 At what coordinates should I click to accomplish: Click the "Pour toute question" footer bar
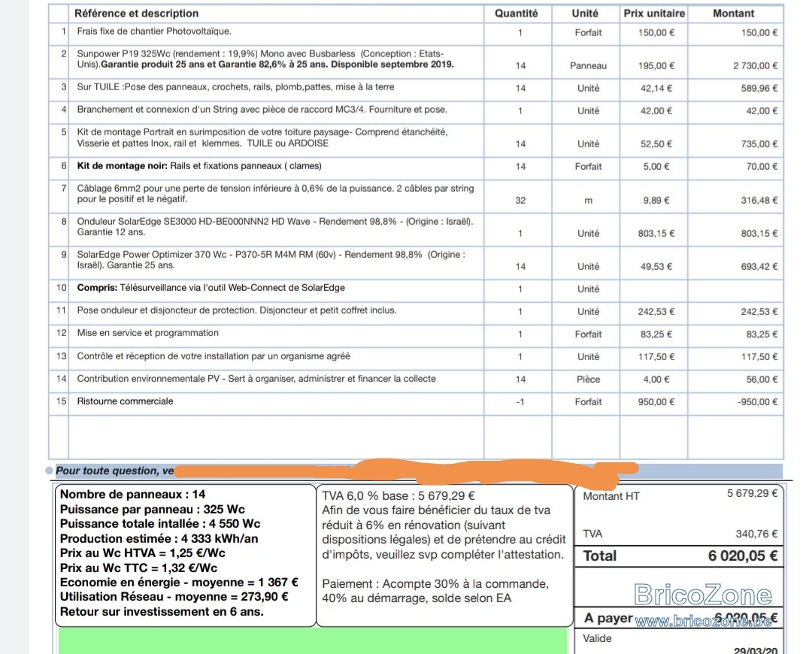click(111, 471)
